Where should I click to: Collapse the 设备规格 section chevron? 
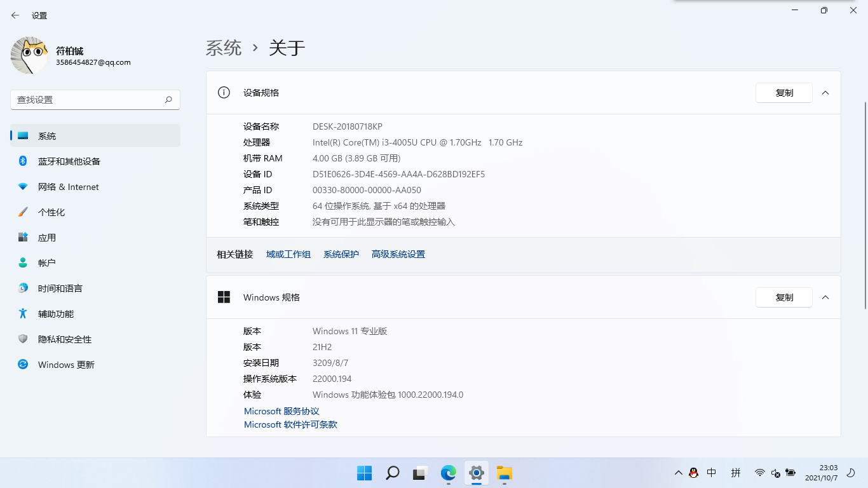pos(825,93)
